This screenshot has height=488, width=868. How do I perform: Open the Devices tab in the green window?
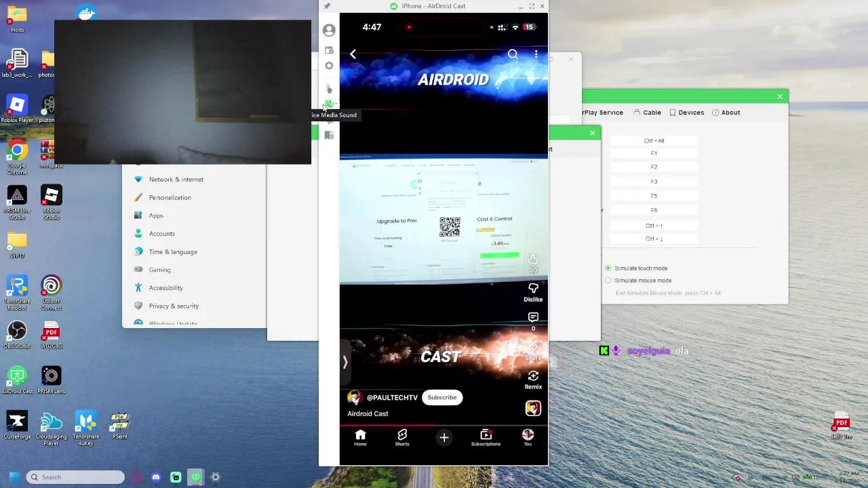pyautogui.click(x=686, y=113)
